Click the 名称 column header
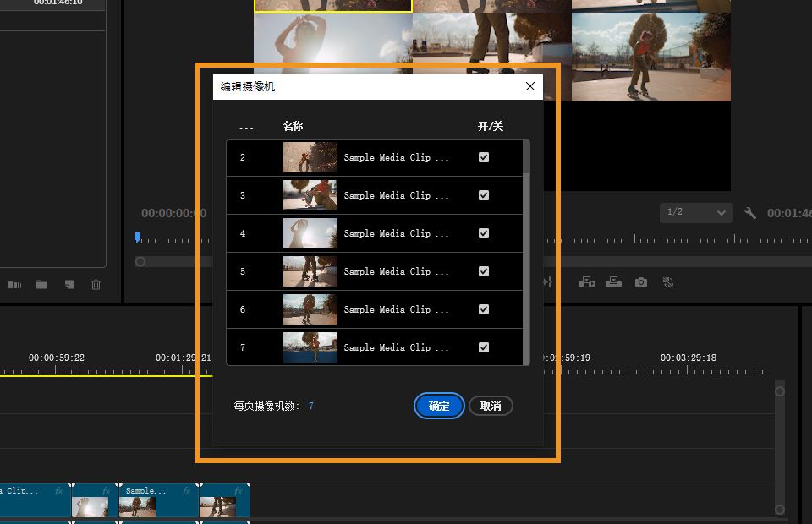Image resolution: width=812 pixels, height=524 pixels. coord(293,126)
